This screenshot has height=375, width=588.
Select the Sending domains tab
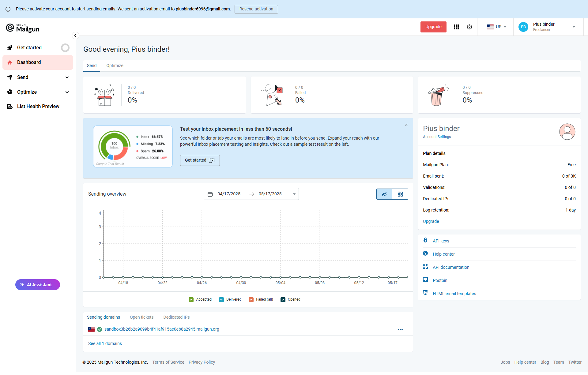[104, 317]
